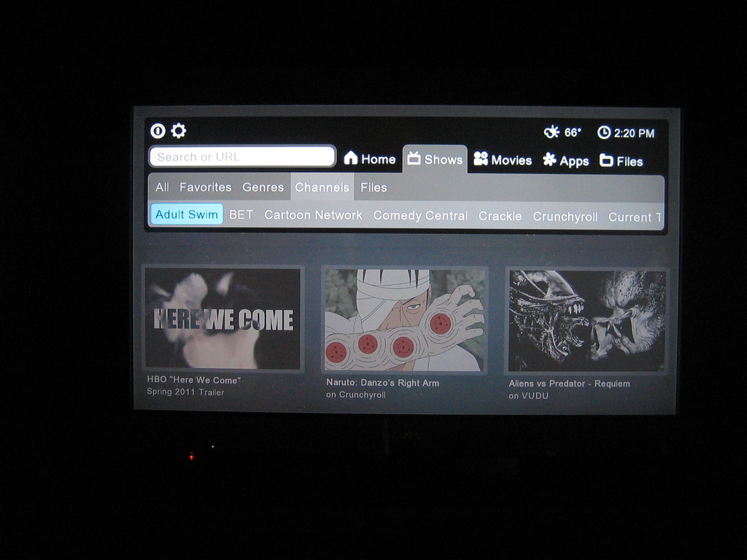Viewport: 747px width, 560px height.
Task: Open the HERE WE COME thumbnail
Action: 223,319
